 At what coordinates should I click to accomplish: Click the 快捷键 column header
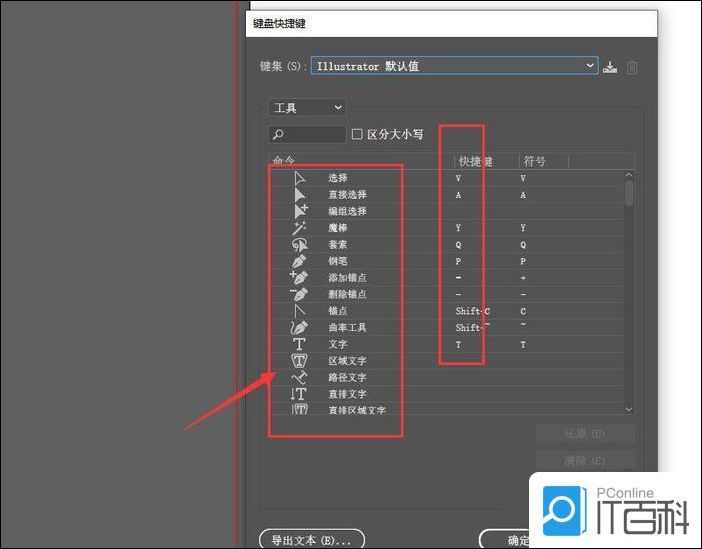click(475, 161)
